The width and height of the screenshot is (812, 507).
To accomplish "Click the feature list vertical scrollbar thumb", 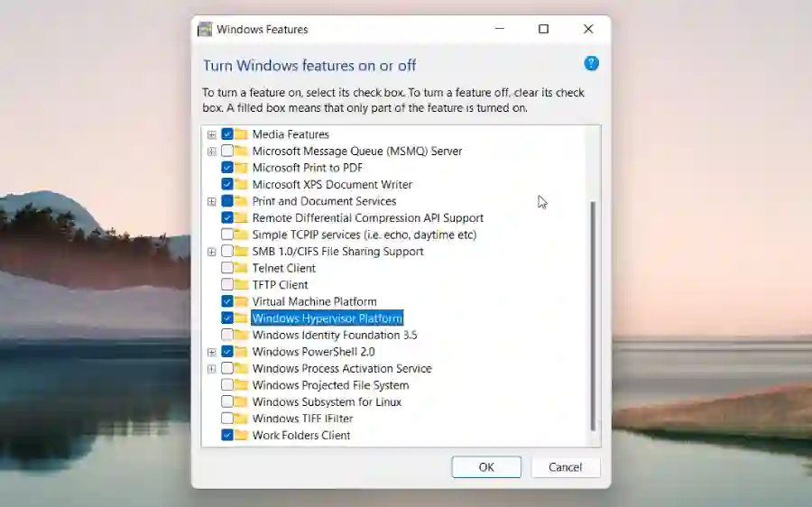I will coord(593,316).
